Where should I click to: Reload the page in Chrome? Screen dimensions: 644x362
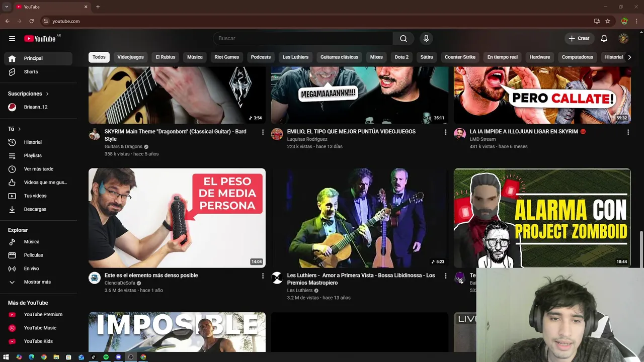[31, 21]
